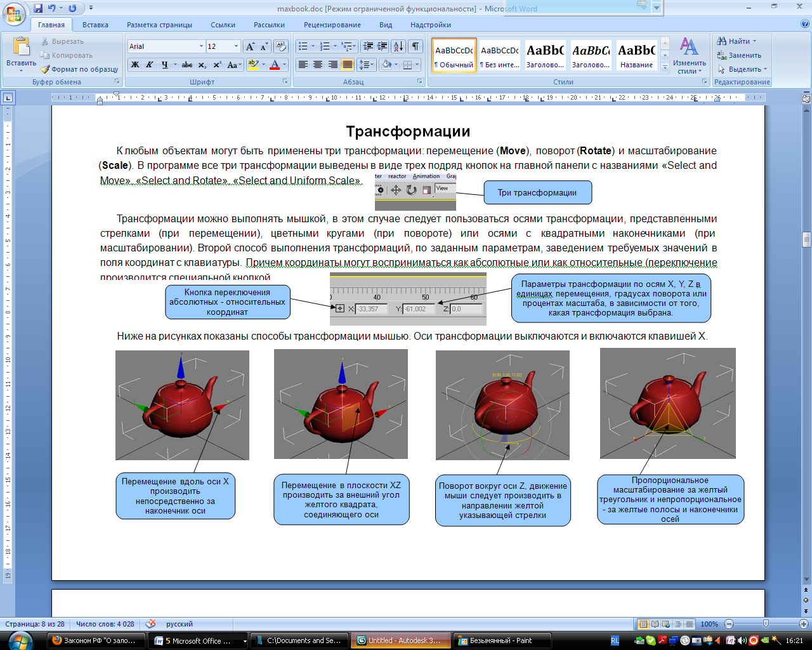Open the font size 12 dropdown
This screenshot has width=812, height=650.
(x=236, y=46)
